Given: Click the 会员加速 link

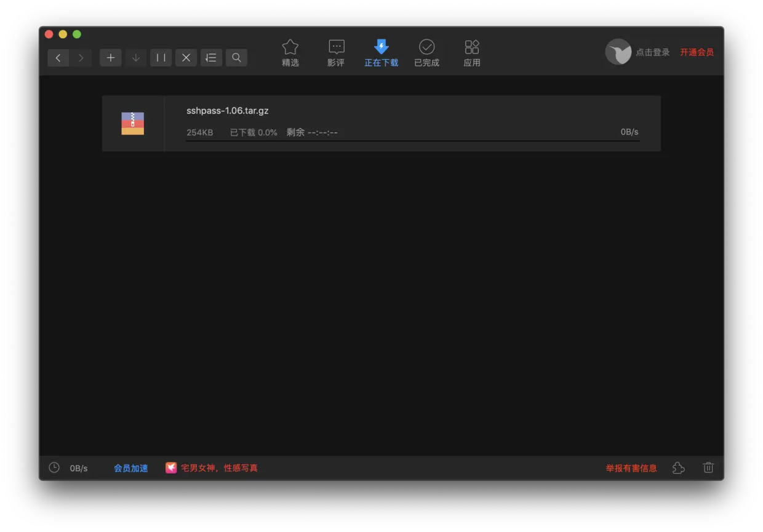Looking at the screenshot, I should 131,468.
